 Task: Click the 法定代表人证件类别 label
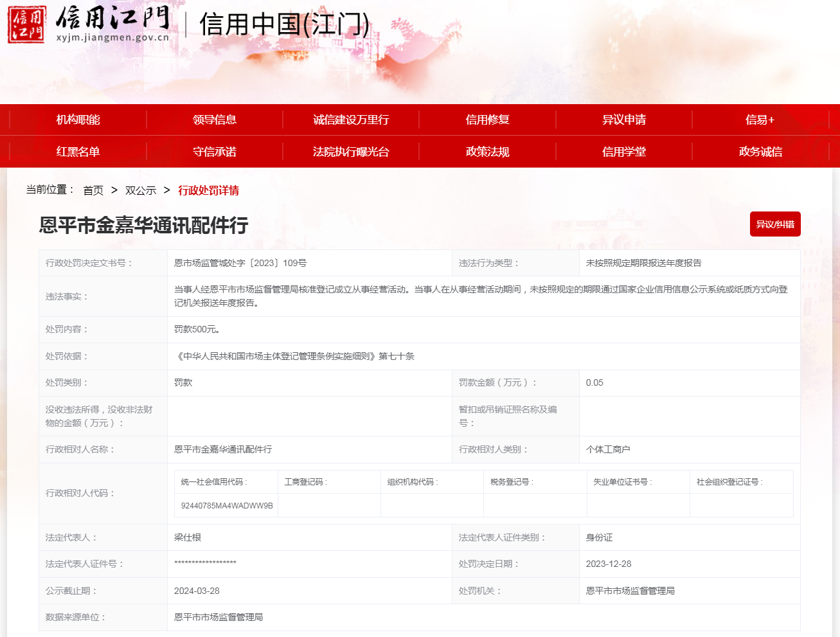pos(501,537)
